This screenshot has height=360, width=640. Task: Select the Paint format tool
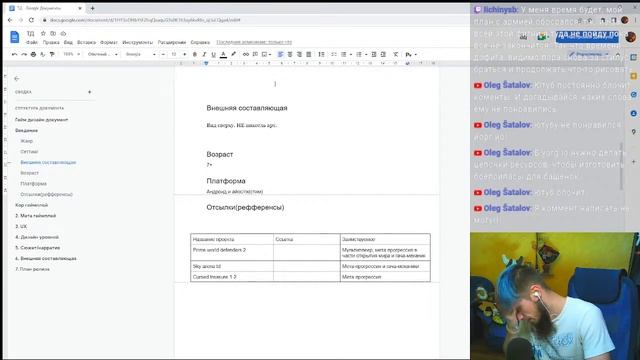pyautogui.click(x=52, y=54)
